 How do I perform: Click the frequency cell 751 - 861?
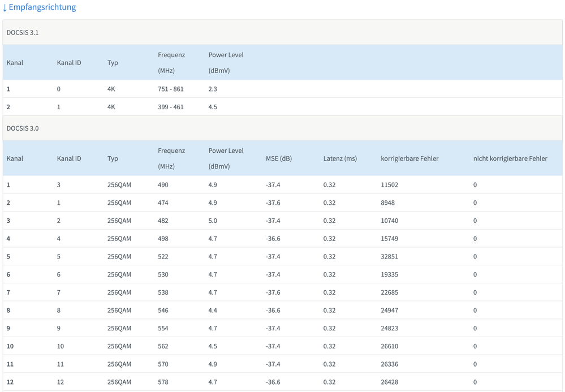(170, 89)
